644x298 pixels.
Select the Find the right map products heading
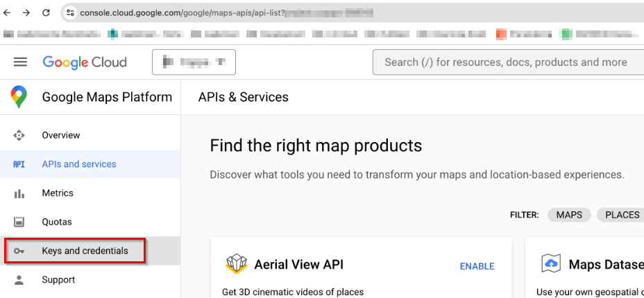coord(316,146)
